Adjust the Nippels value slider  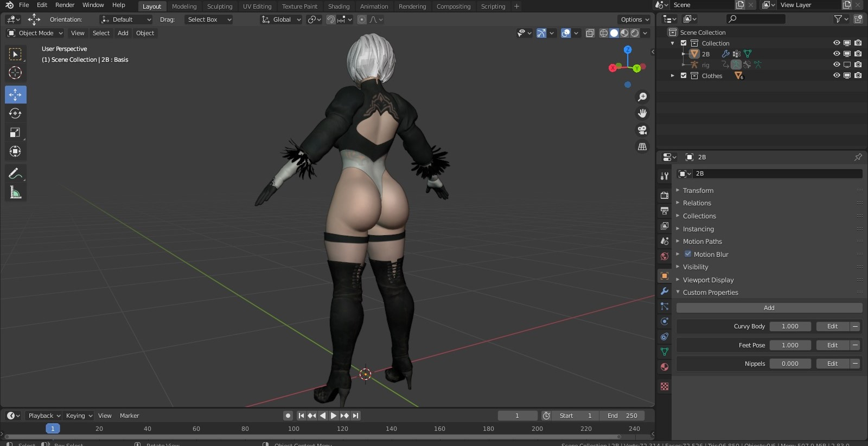790,364
